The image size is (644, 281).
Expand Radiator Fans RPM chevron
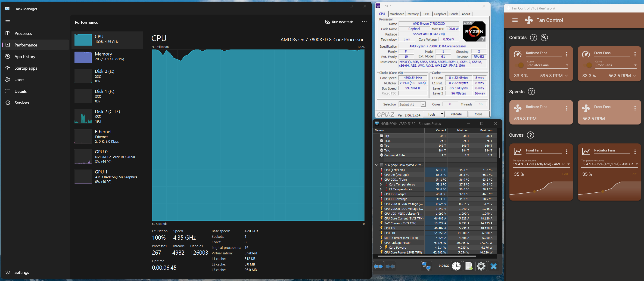tap(566, 76)
